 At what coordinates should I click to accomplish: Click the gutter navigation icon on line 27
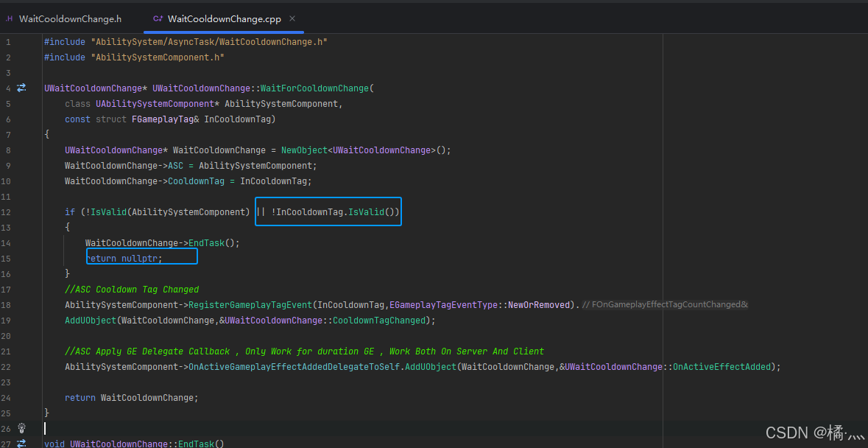tap(21, 443)
